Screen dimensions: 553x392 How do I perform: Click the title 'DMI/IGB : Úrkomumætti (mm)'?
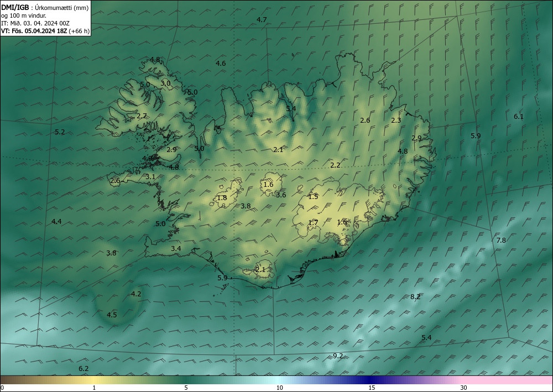tap(44, 7)
